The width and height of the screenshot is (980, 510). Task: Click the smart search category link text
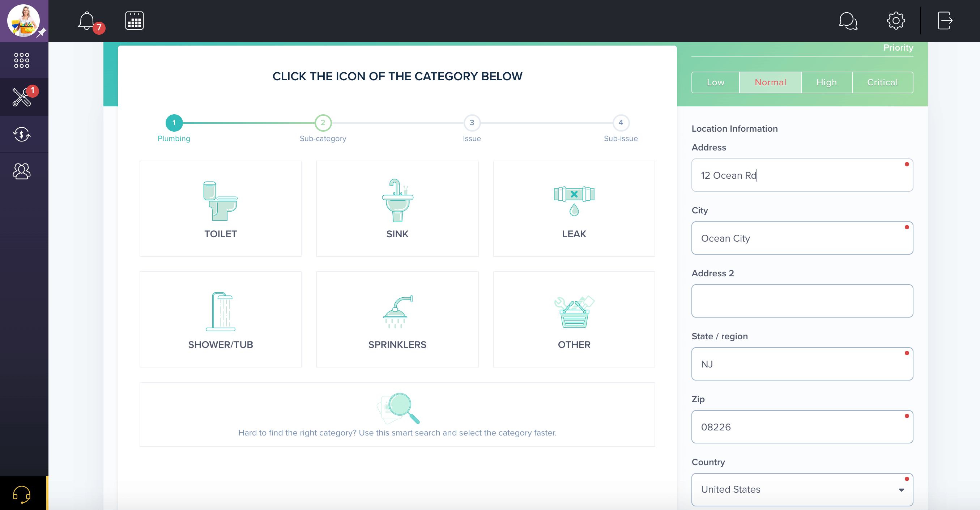coord(397,433)
